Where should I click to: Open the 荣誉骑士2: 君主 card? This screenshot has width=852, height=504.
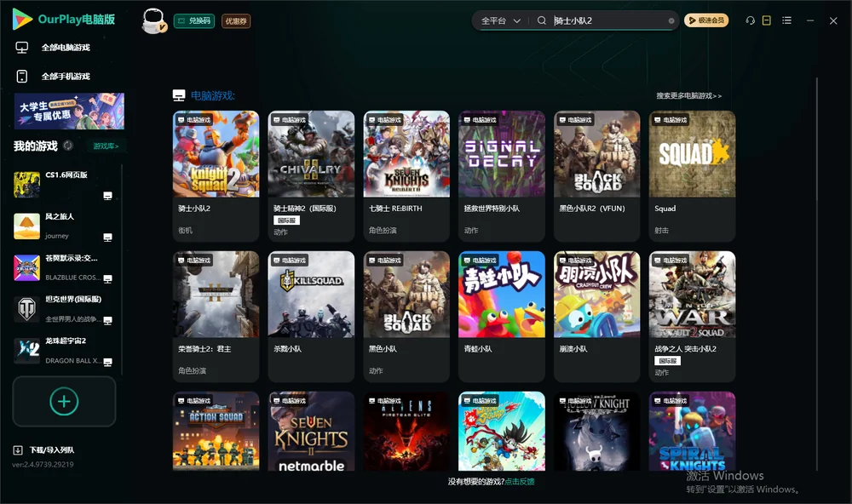coord(216,317)
